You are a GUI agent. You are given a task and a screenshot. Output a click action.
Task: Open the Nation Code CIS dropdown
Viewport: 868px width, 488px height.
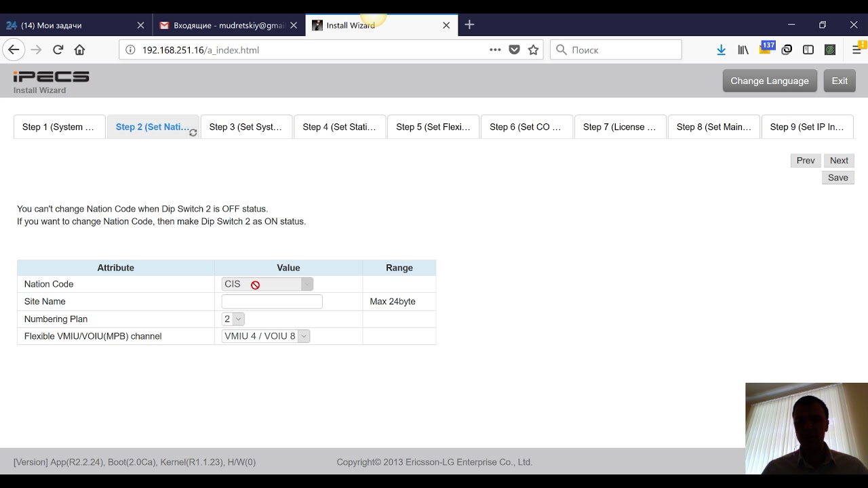click(x=267, y=285)
